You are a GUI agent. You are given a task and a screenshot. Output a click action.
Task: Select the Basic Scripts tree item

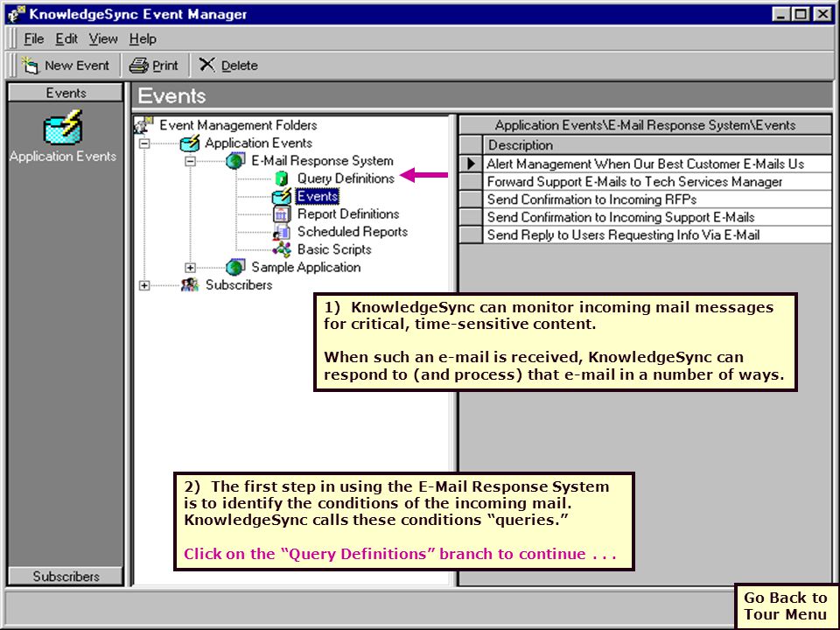(x=334, y=249)
